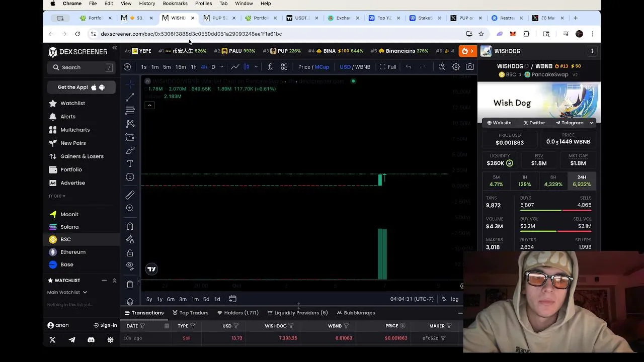This screenshot has height=362, width=644.
Task: Toggle Full screen chart
Action: coord(388,67)
